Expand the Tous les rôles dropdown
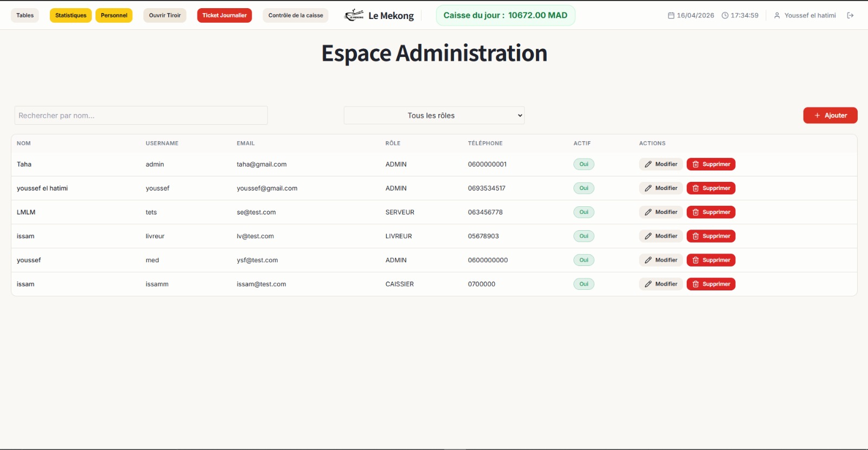The image size is (868, 450). (434, 116)
